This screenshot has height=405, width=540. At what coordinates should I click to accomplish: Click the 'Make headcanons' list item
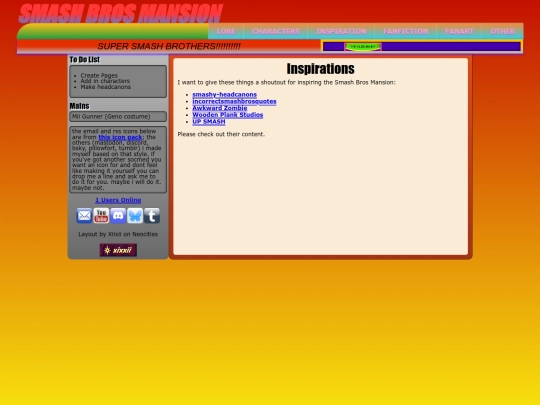pyautogui.click(x=105, y=87)
